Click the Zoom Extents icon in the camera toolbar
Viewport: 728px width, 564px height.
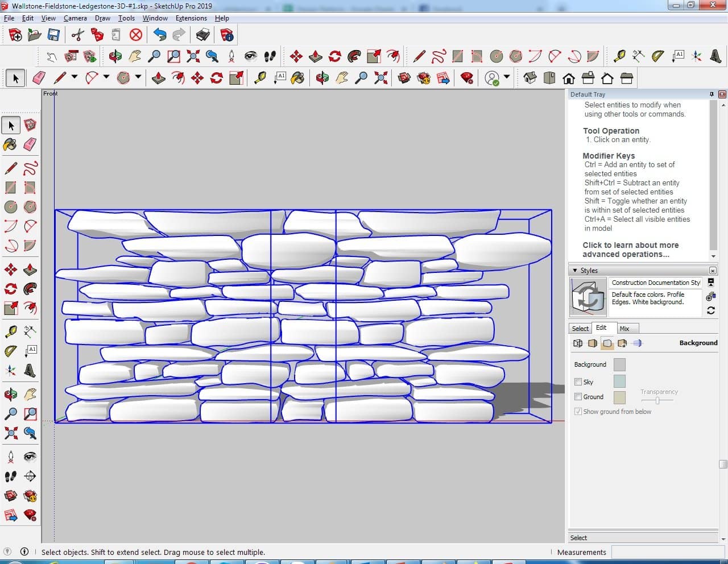(193, 56)
